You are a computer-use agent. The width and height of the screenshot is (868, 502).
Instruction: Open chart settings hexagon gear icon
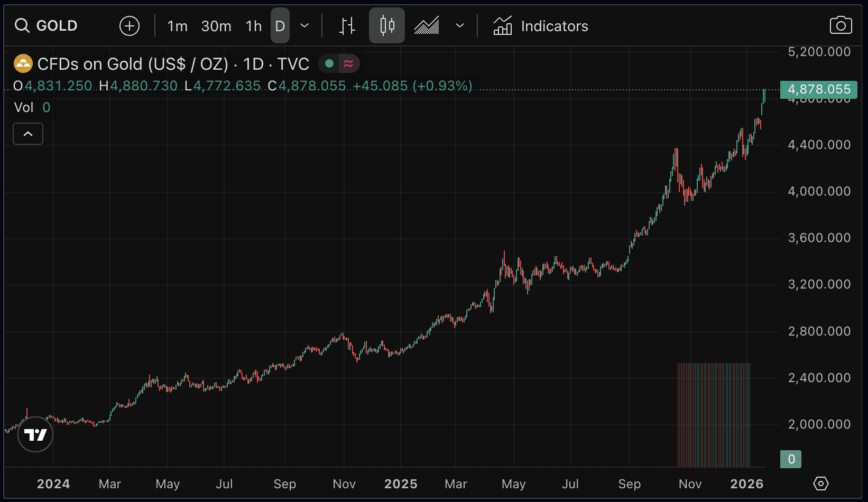(821, 483)
